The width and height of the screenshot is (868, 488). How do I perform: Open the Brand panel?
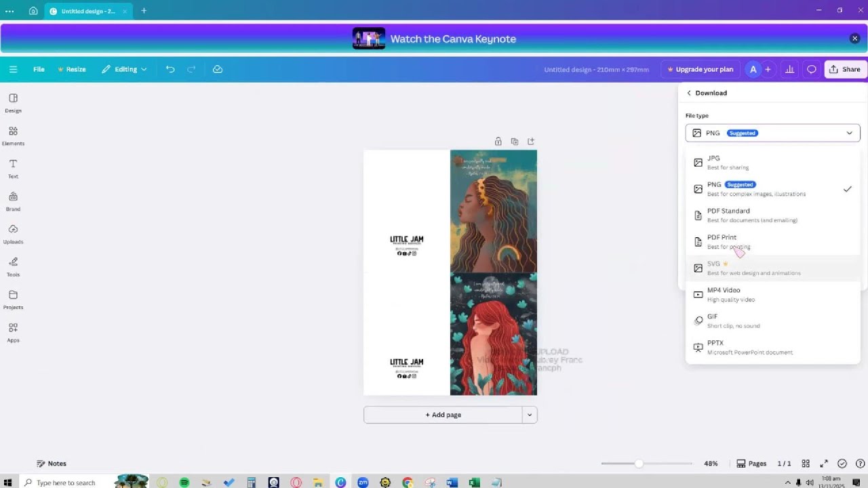point(13,201)
